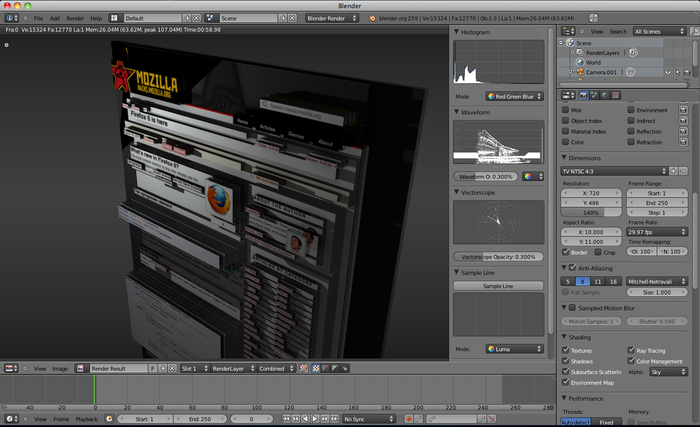700x427 pixels.
Task: Select the Render properties tab camera icon
Action: tap(583, 95)
